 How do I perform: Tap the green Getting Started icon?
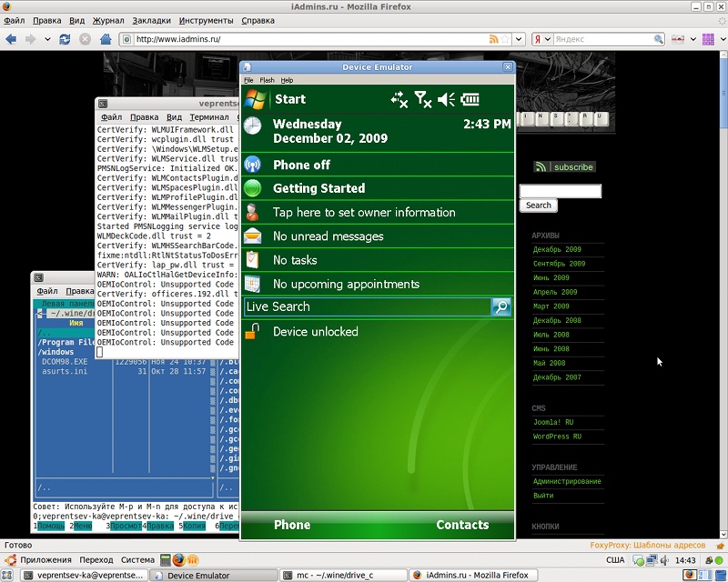(253, 188)
